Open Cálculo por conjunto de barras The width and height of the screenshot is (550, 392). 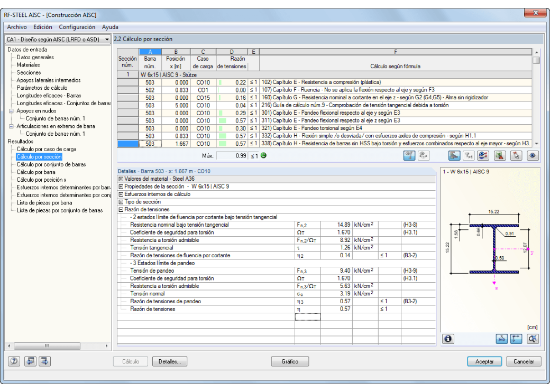pos(51,165)
